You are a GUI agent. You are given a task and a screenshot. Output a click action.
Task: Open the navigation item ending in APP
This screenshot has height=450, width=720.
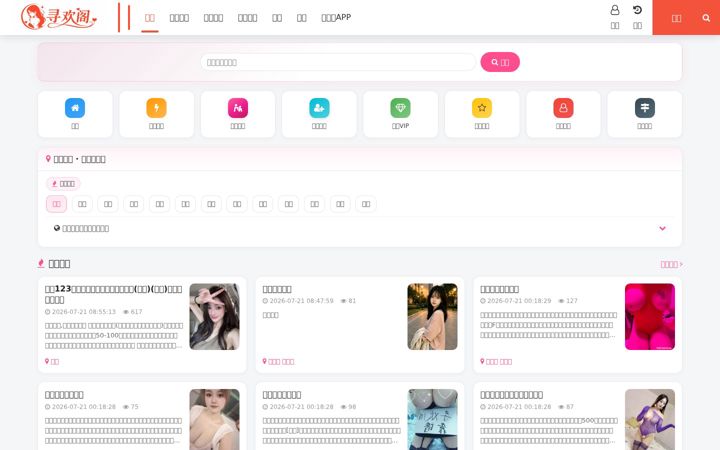pyautogui.click(x=336, y=17)
